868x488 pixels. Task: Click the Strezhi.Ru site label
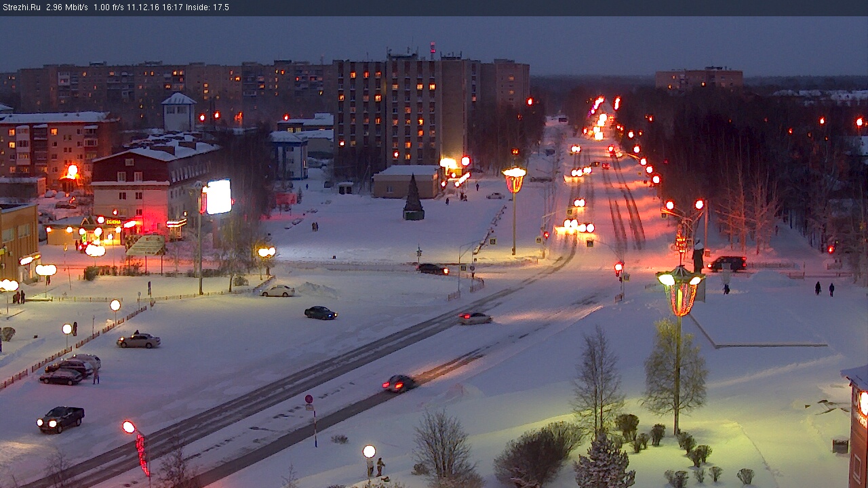[21, 7]
